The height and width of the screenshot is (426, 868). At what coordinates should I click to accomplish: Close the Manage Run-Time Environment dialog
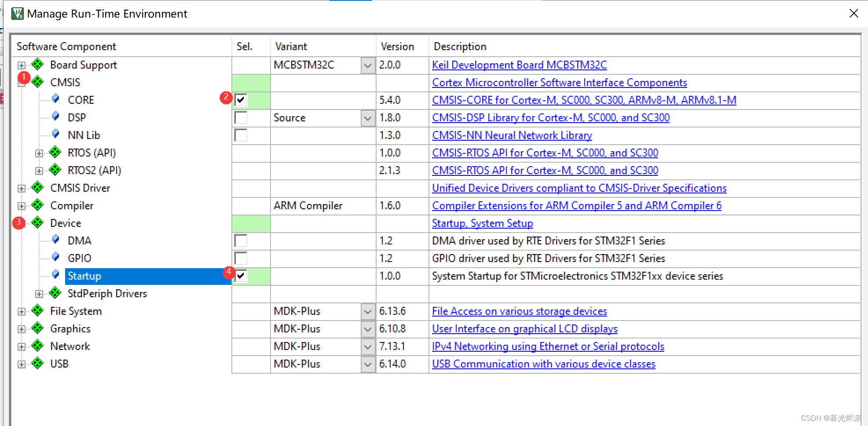pos(853,14)
